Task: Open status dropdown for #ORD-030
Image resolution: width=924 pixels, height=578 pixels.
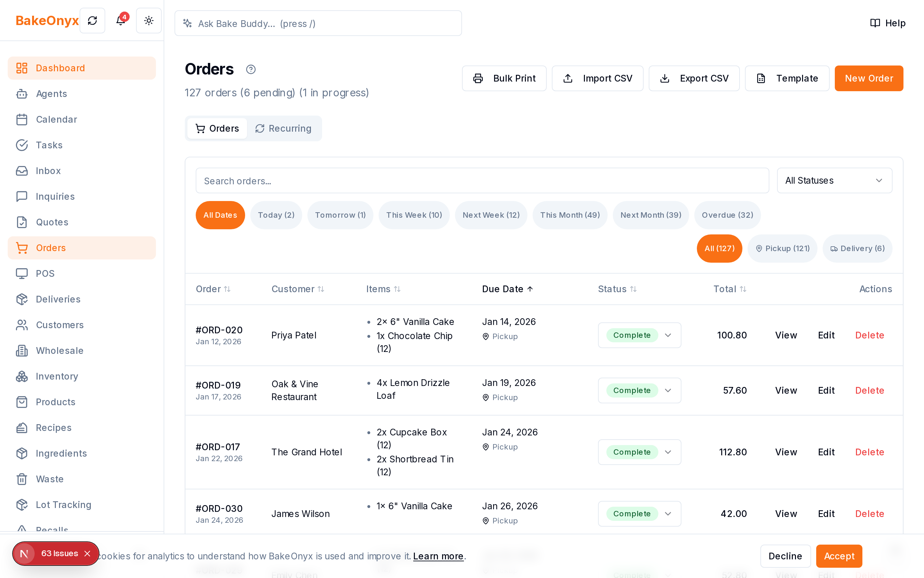Action: [639, 514]
